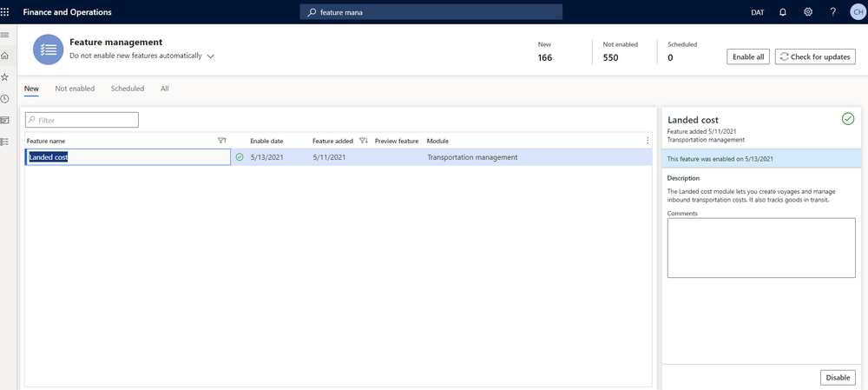The image size is (868, 390).
Task: Click the filter icon on Feature name column
Action: 222,141
